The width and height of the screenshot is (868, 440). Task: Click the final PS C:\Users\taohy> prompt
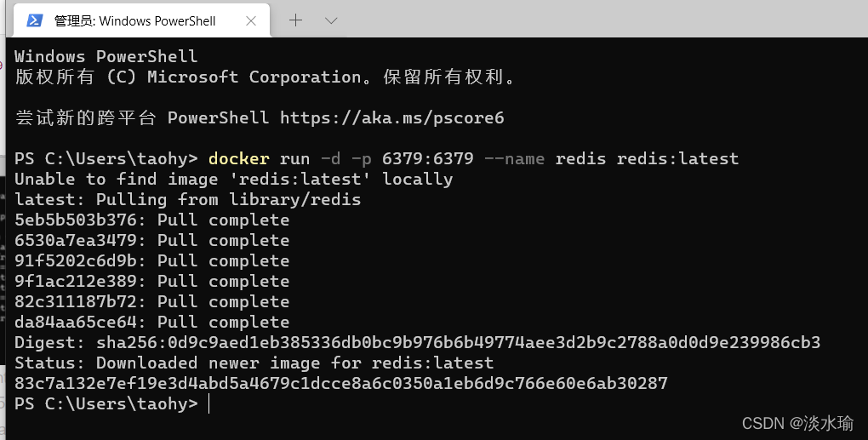tap(106, 403)
